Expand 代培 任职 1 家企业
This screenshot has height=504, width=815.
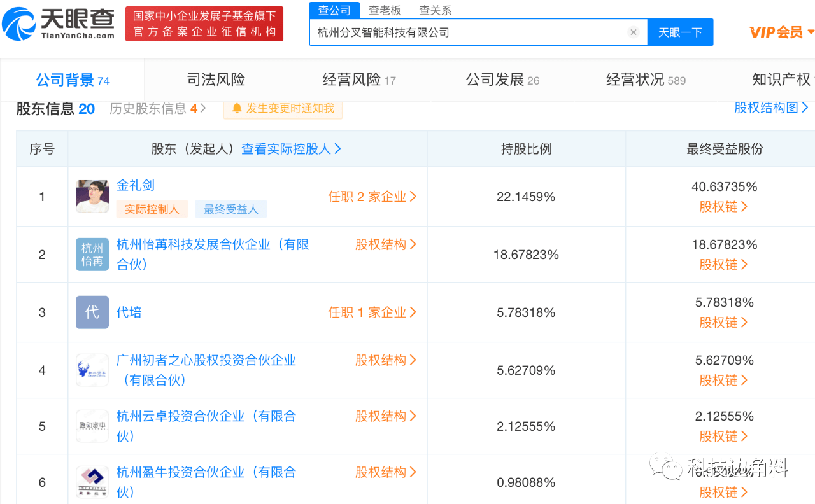tap(372, 312)
